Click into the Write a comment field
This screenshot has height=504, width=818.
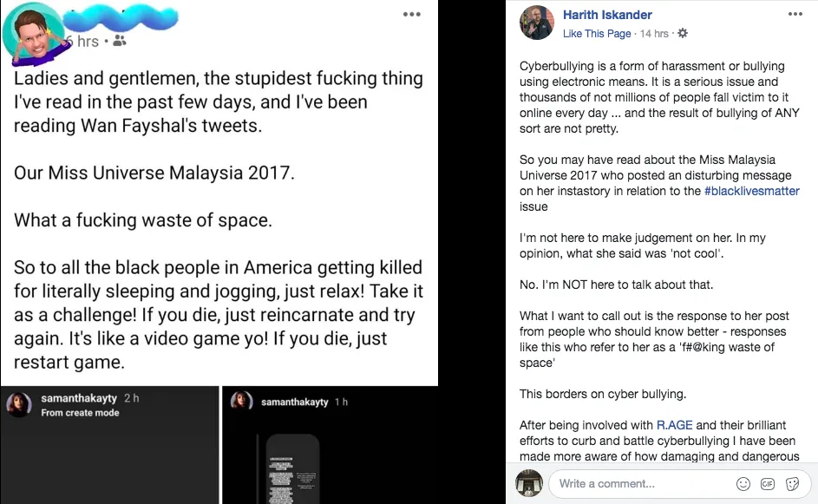click(x=642, y=483)
